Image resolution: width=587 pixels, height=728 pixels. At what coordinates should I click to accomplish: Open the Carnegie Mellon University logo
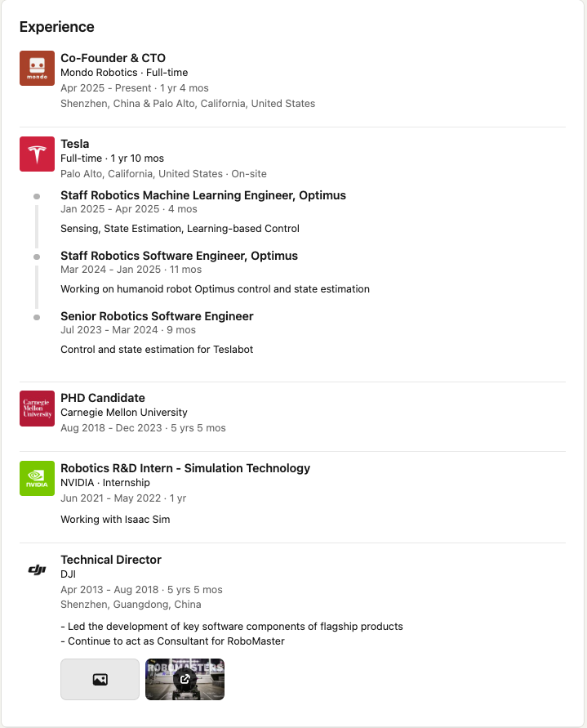click(37, 409)
